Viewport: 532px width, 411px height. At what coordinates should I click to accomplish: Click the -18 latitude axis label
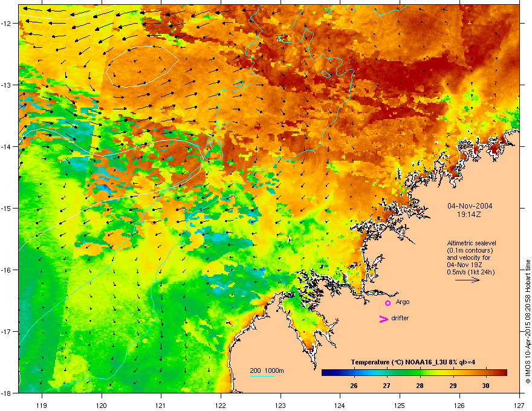[7, 393]
